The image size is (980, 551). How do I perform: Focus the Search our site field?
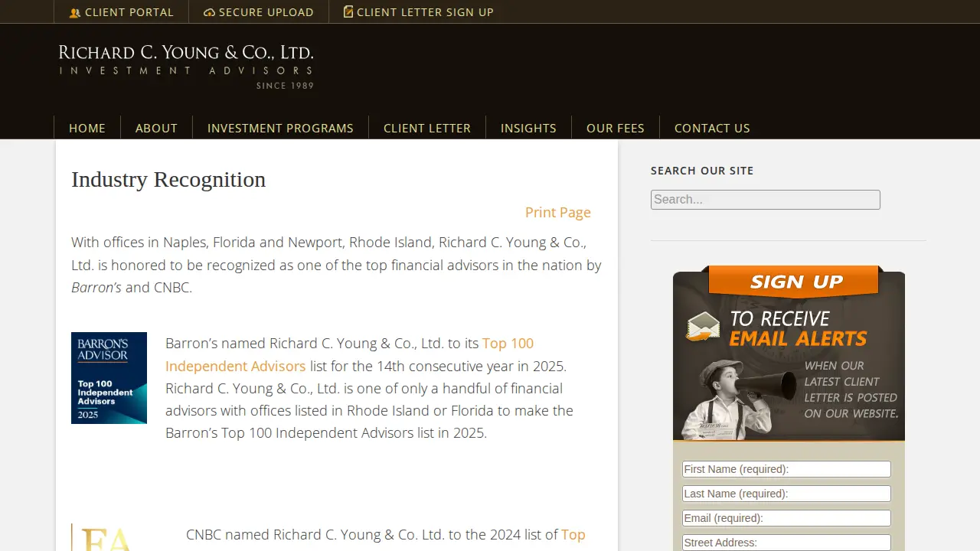(x=766, y=200)
